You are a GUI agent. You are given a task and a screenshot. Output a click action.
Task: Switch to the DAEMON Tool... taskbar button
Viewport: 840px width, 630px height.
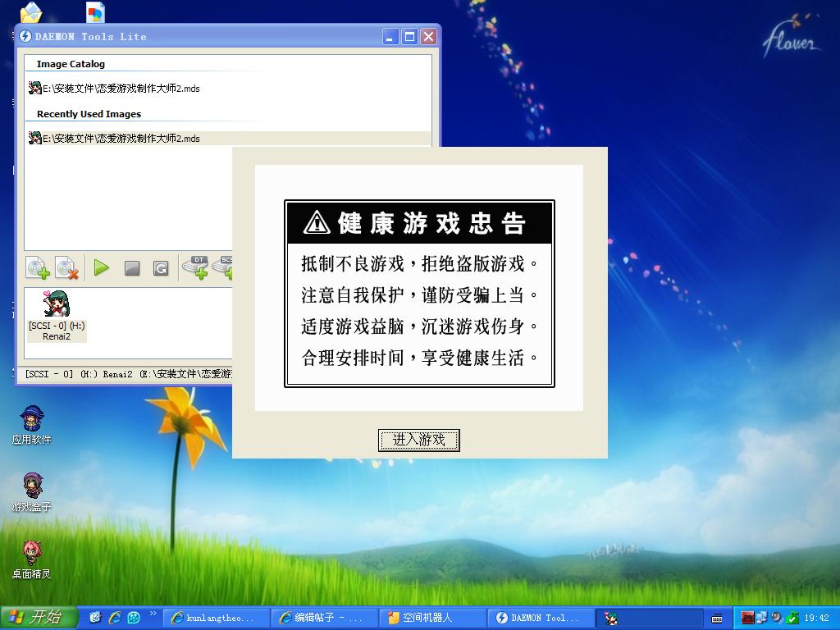coord(541,618)
